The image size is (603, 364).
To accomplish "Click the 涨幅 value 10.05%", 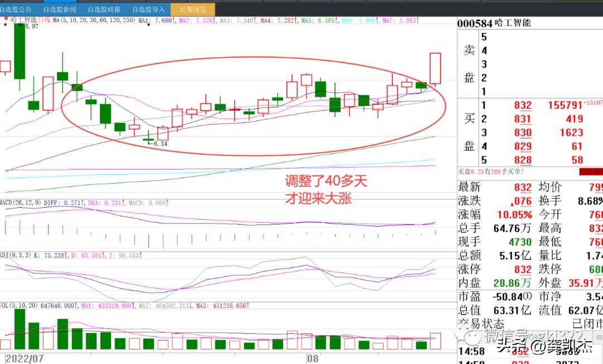I will click(515, 214).
